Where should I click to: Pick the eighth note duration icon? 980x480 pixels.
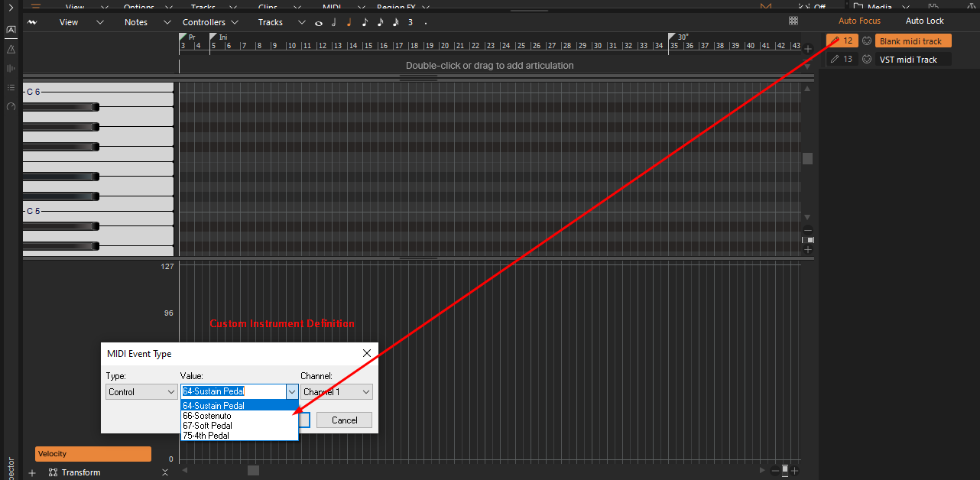coord(365,22)
